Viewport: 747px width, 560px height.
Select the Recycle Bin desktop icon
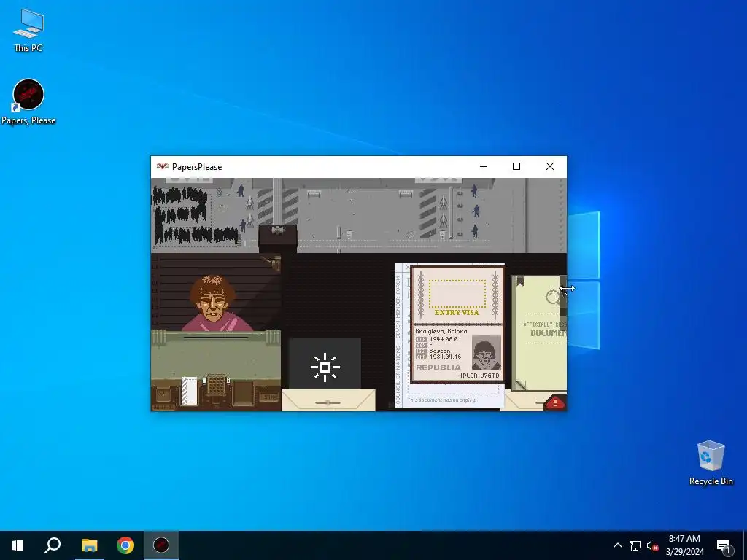711,463
